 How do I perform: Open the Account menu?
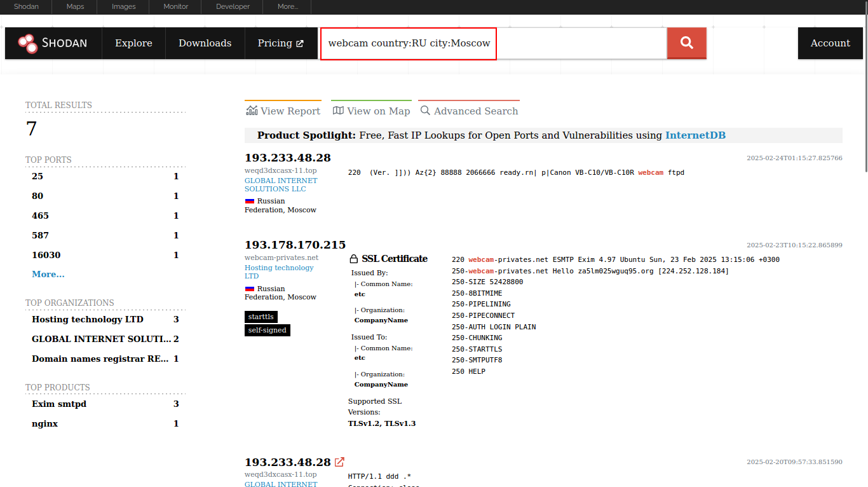pos(831,43)
